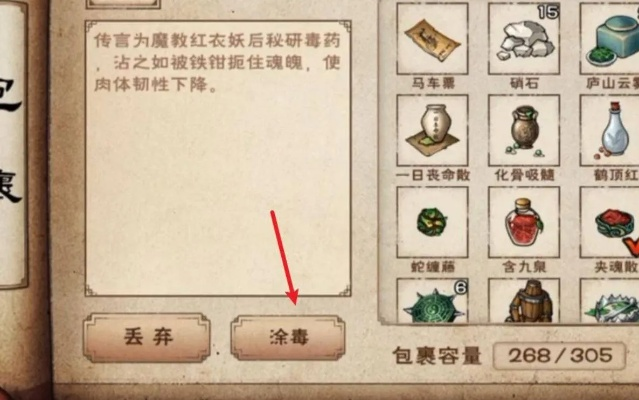This screenshot has height=400, width=639.
Task: Click the item description text panel
Action: tap(218, 158)
